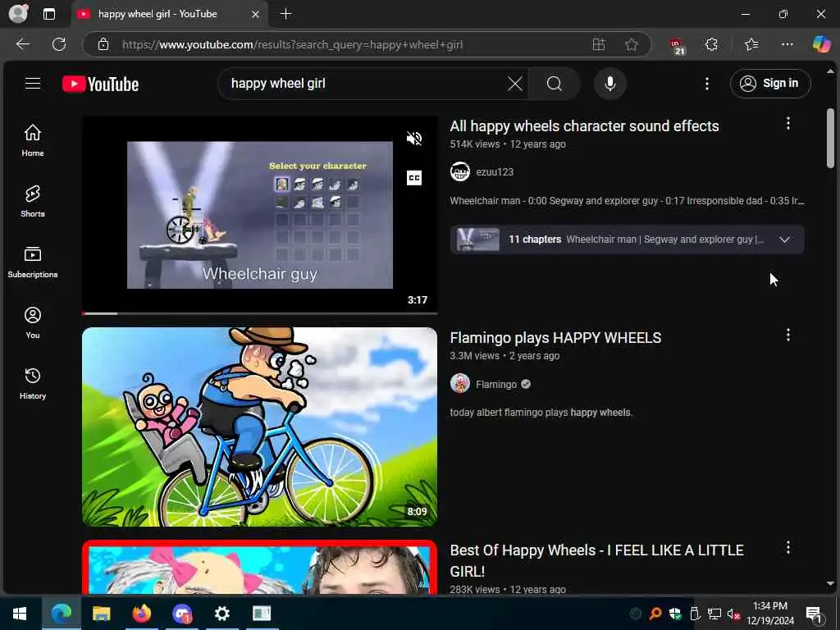
Task: Open the Flamingo plays HAPPY WHEELS title
Action: (x=555, y=338)
